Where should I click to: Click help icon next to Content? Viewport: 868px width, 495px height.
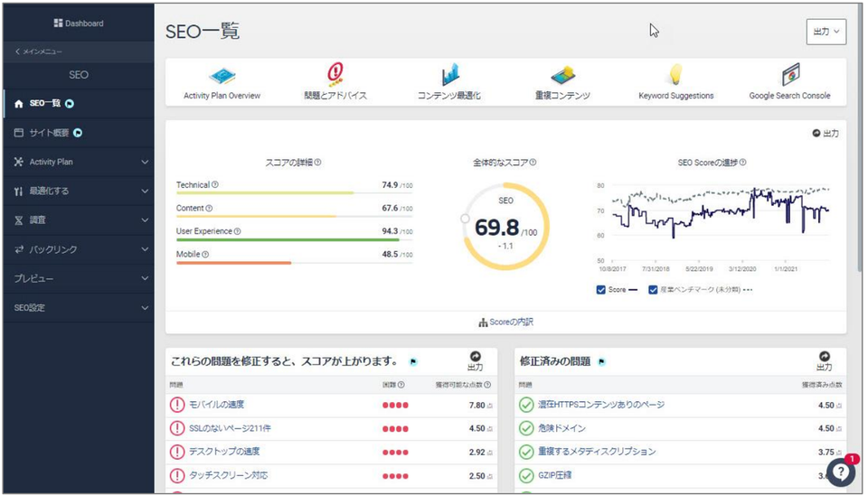point(209,209)
